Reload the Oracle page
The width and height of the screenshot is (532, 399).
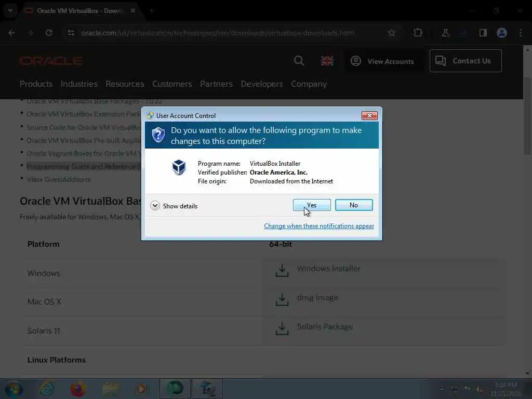[x=49, y=33]
